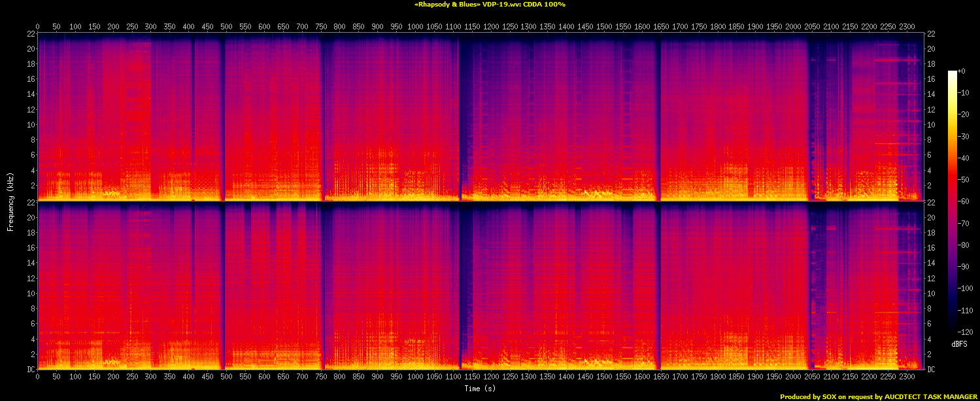The width and height of the screenshot is (980, 401).
Task: Click the "Time (s)" axis label
Action: pyautogui.click(x=481, y=389)
